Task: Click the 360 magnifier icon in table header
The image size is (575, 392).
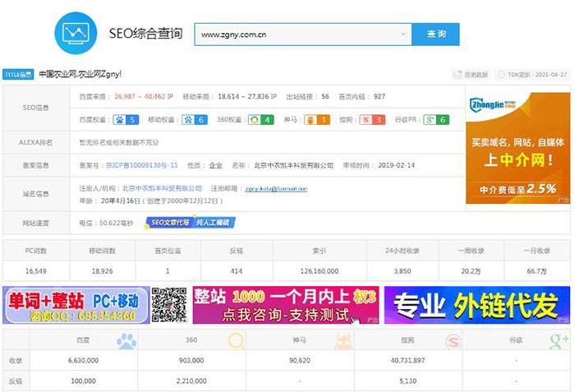Action: (x=237, y=340)
